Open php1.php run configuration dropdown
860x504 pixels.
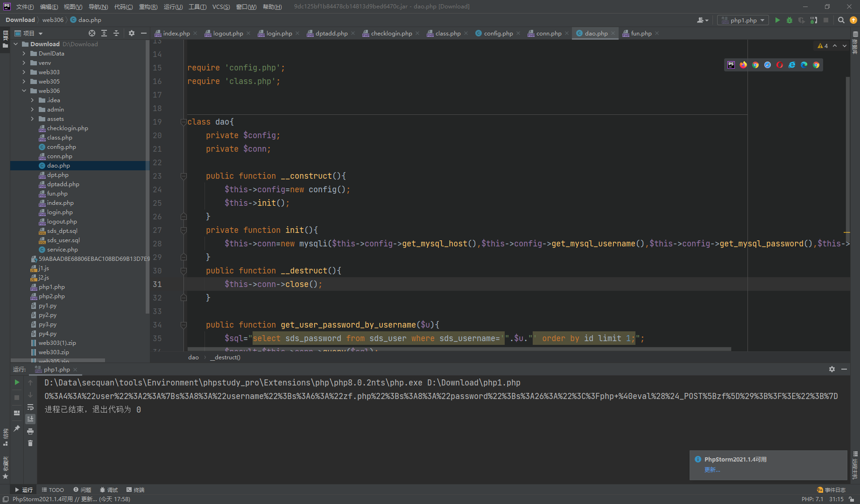pos(743,20)
